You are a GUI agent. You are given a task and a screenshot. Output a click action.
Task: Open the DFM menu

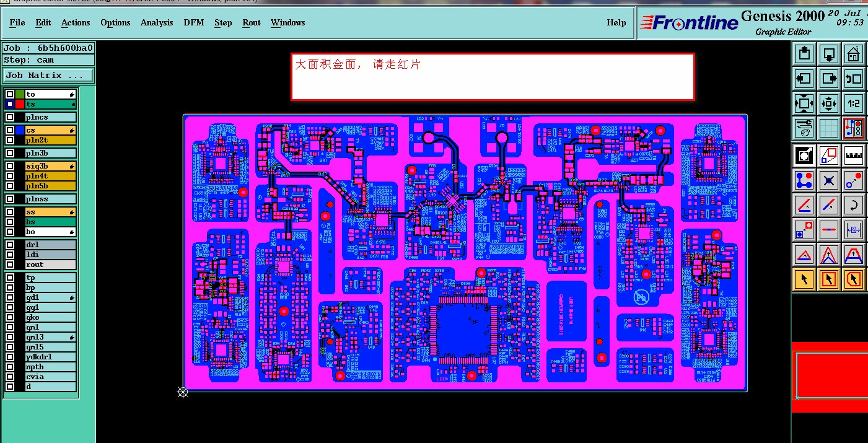point(194,22)
